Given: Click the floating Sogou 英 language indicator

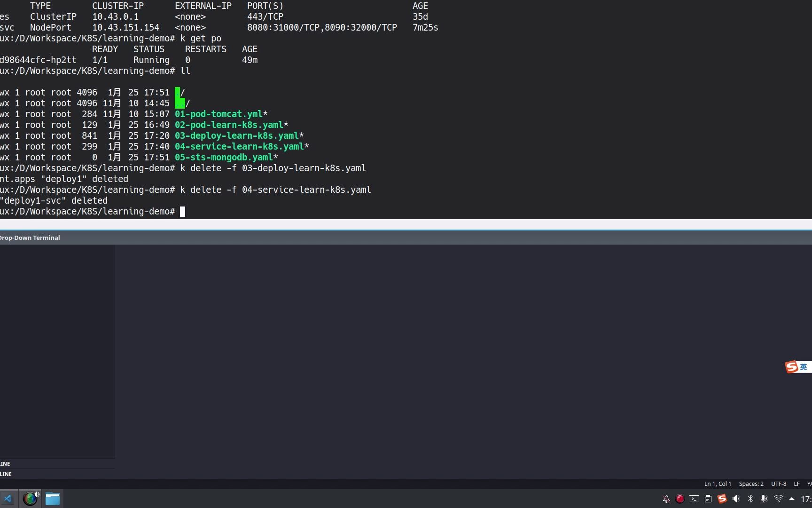Looking at the screenshot, I should click(798, 367).
